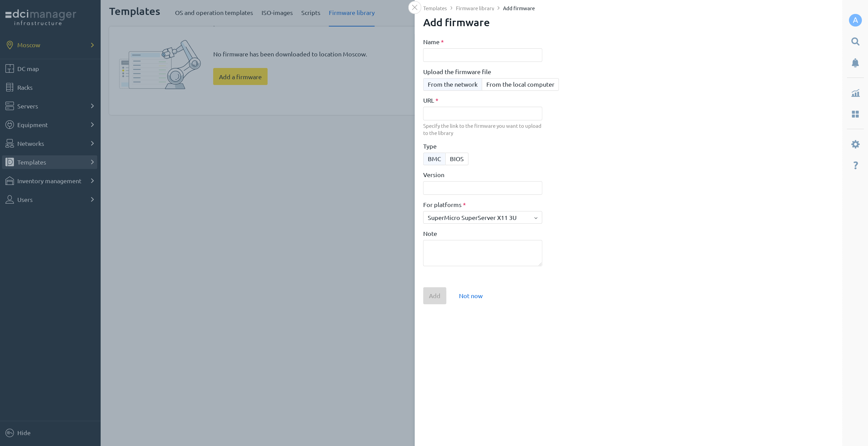Open the statistics chart icon
Screen dimensions: 868x446
(855, 93)
